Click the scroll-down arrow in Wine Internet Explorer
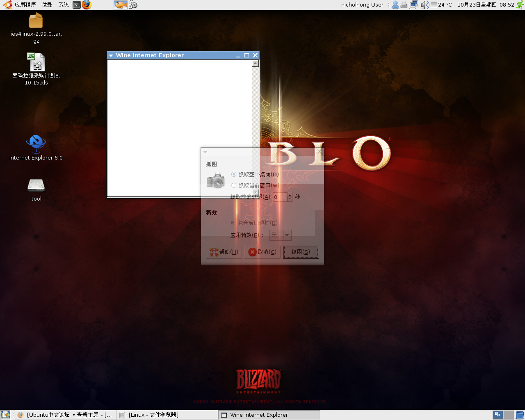Image resolution: width=525 pixels, height=420 pixels. (256, 192)
